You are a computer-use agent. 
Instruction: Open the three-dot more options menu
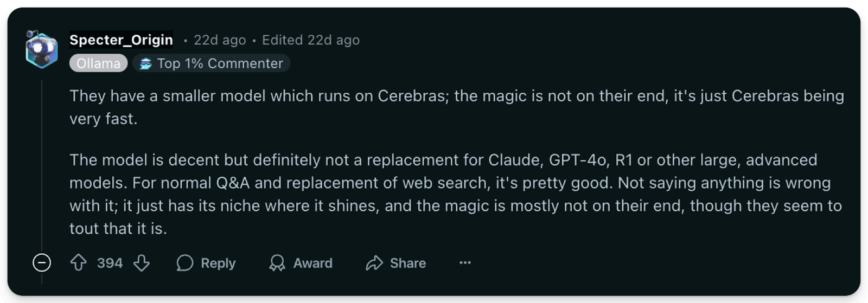(465, 263)
